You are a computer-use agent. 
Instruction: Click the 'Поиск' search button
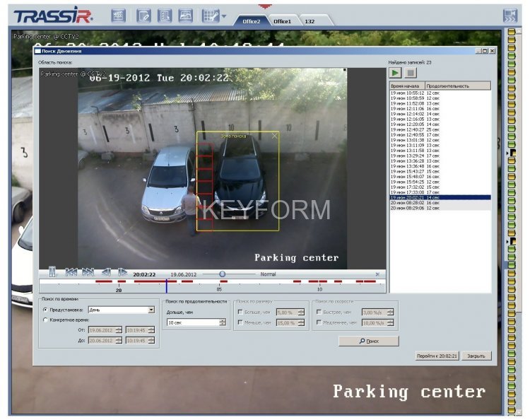(x=368, y=341)
